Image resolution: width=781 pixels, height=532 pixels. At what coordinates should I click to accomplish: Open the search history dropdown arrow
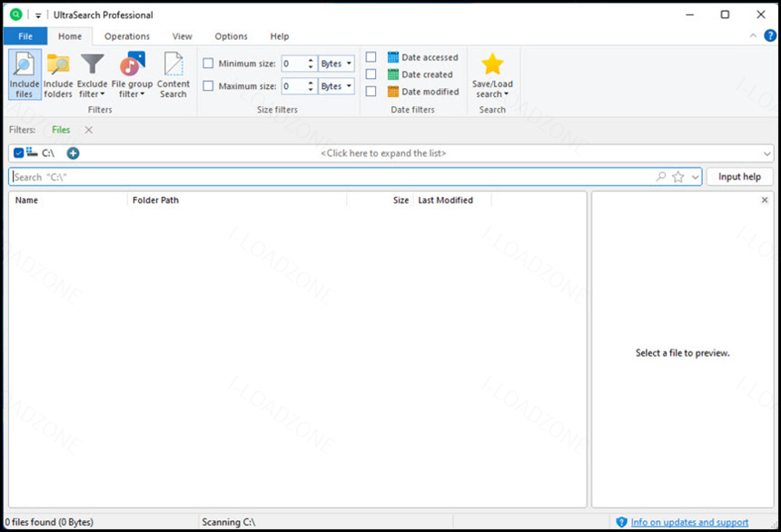coord(695,177)
